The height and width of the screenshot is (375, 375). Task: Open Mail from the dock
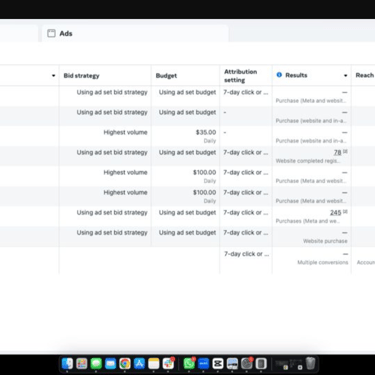pyautogui.click(x=110, y=363)
